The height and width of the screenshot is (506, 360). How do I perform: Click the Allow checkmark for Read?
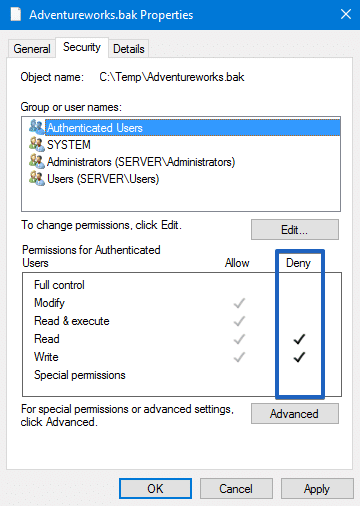(239, 339)
